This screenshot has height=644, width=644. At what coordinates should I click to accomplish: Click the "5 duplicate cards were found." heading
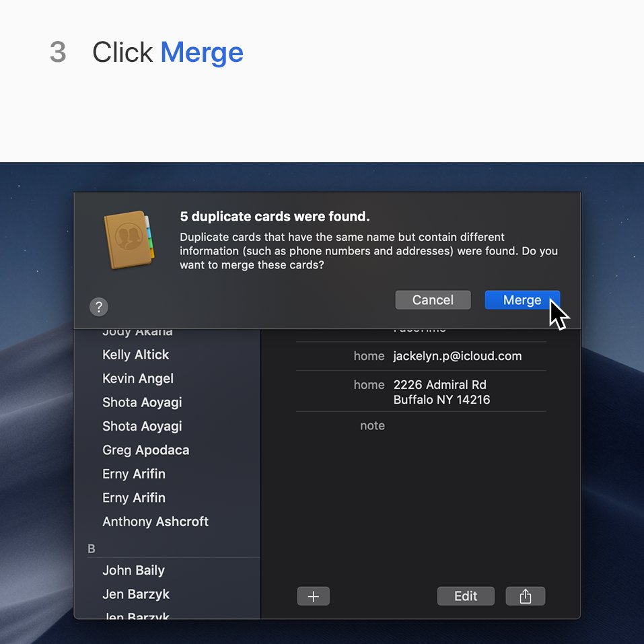(275, 217)
